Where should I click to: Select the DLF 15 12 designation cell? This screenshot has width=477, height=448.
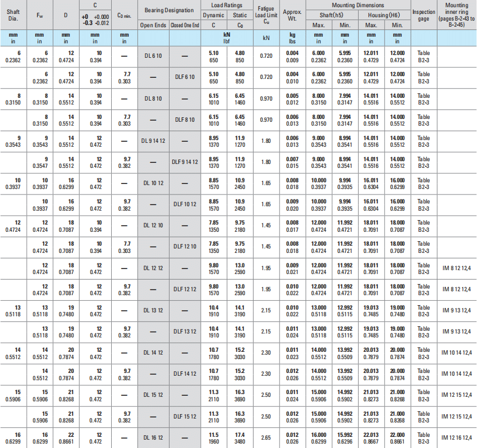[x=185, y=416]
